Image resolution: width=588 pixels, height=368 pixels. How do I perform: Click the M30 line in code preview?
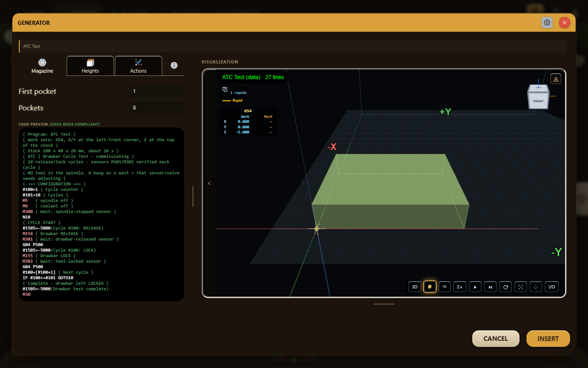27,294
